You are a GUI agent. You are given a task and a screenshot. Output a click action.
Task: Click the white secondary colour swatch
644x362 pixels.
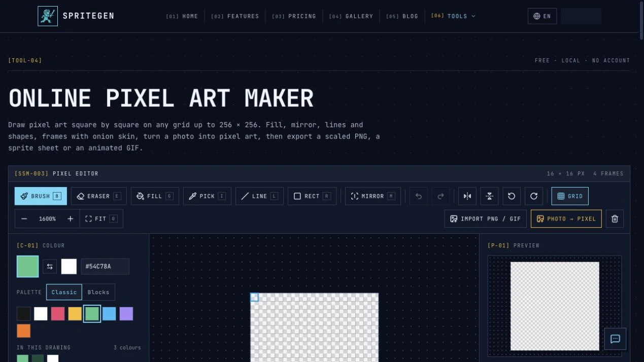(69, 267)
